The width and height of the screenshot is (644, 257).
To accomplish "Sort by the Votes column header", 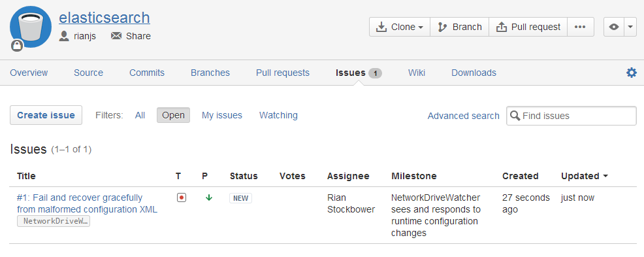I will (293, 176).
